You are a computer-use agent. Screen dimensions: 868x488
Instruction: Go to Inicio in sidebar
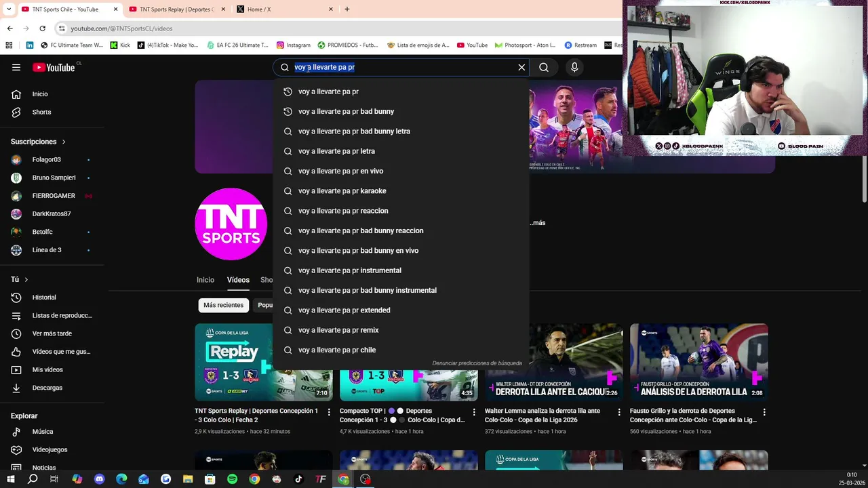point(40,94)
